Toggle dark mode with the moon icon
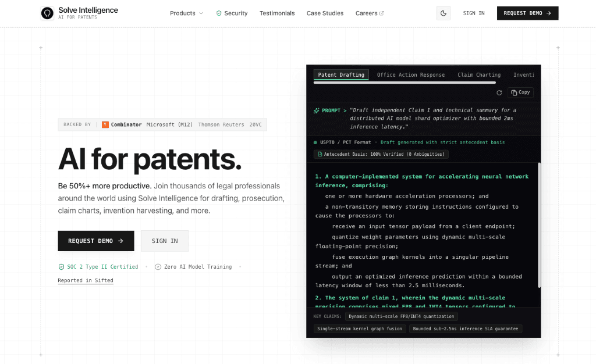 pos(443,13)
